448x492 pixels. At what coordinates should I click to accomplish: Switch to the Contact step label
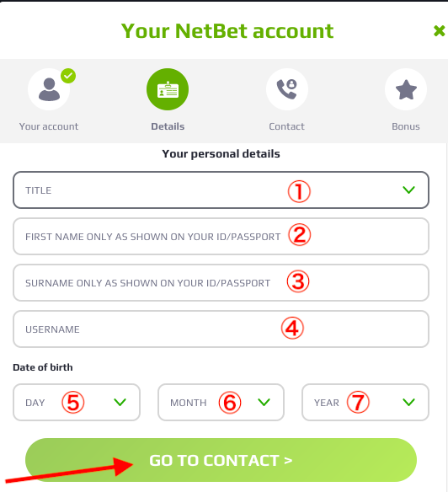[x=287, y=126]
